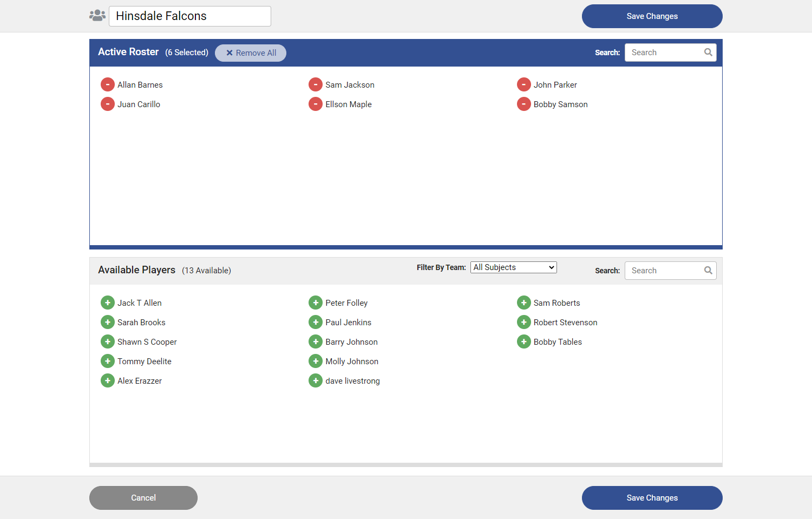Click the horizontal scrollbar below Available Players
The height and width of the screenshot is (519, 812).
(406, 464)
